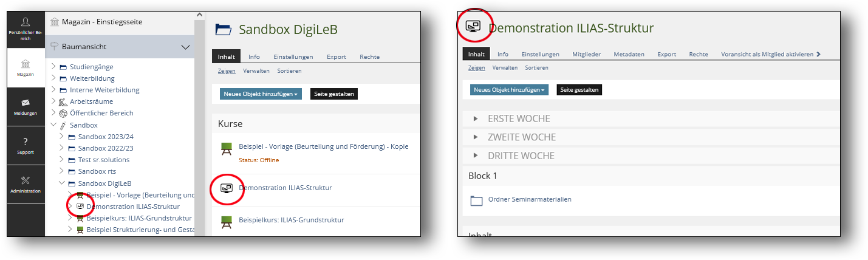Open the Support question mark icon

(x=26, y=142)
